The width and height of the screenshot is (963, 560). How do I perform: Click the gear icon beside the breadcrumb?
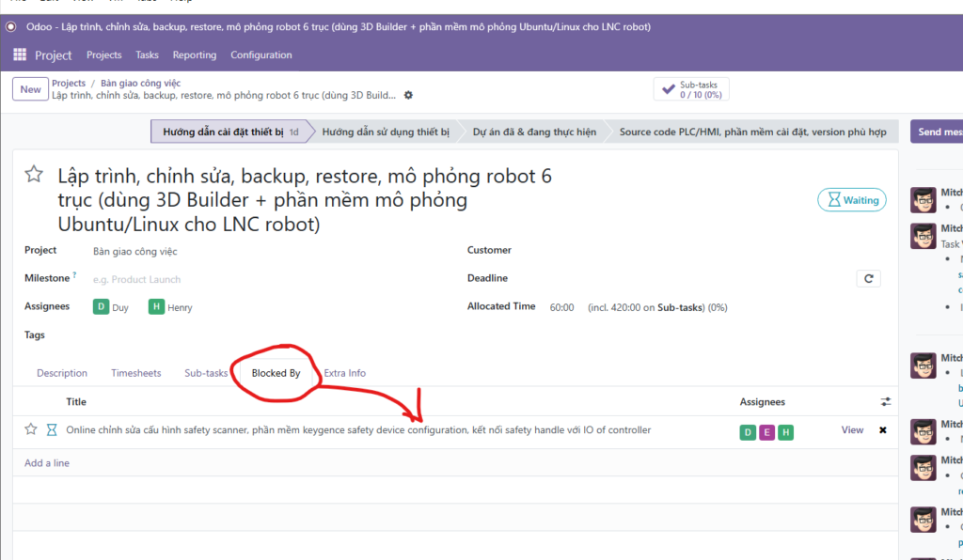[x=408, y=96]
